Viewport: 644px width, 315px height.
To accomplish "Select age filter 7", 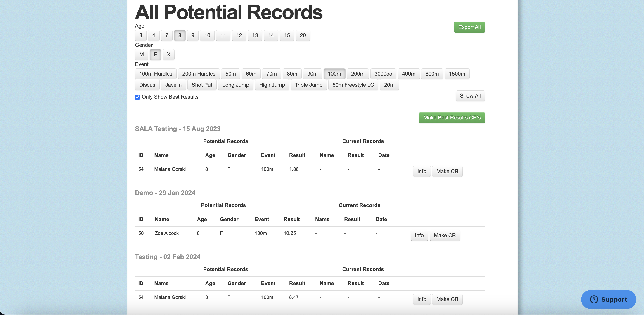I will (x=167, y=35).
